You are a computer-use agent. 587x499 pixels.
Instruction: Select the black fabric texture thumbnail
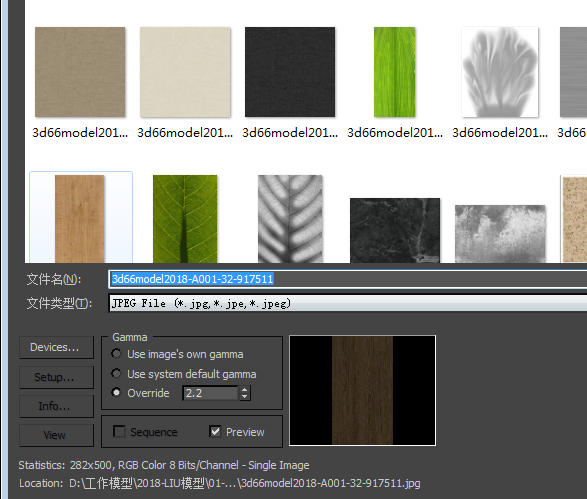(x=290, y=72)
